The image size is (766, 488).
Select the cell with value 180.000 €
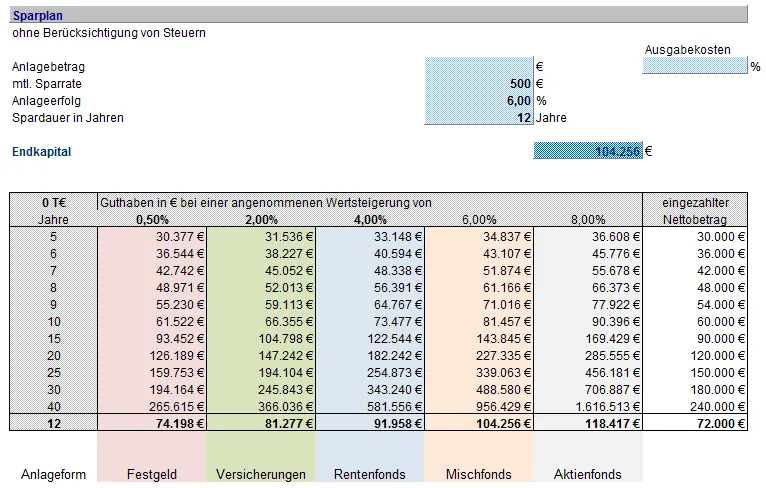(695, 390)
